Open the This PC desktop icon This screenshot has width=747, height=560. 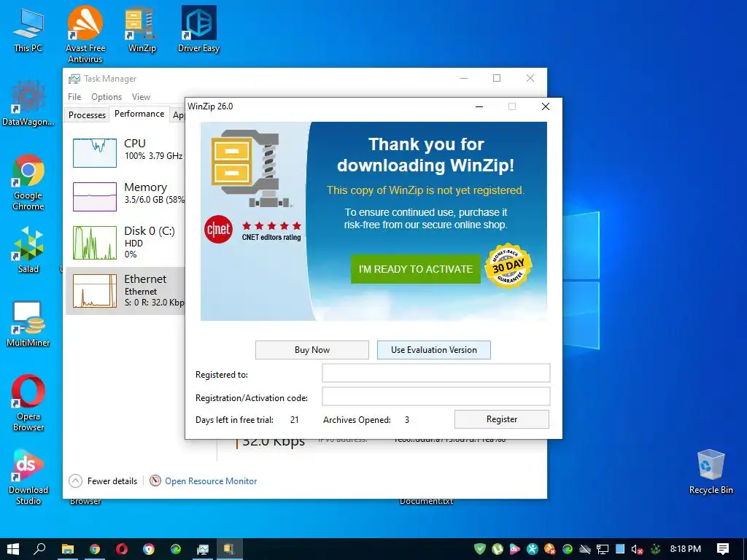coord(28,29)
